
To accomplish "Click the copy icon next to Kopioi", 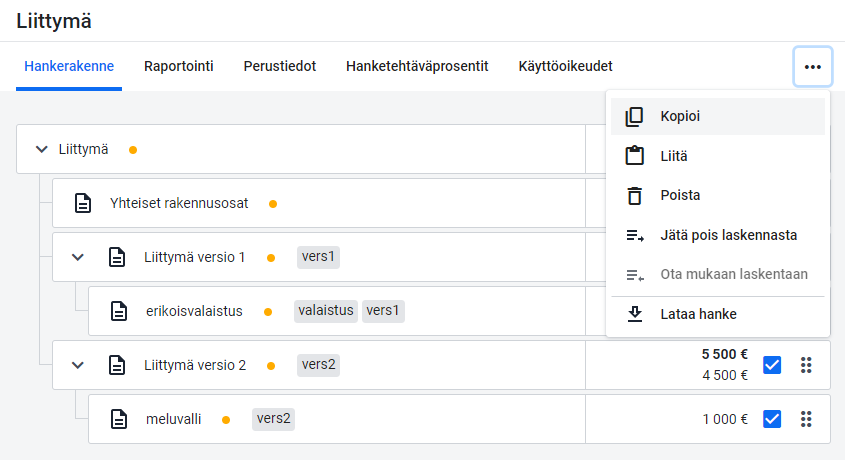I will (634, 116).
